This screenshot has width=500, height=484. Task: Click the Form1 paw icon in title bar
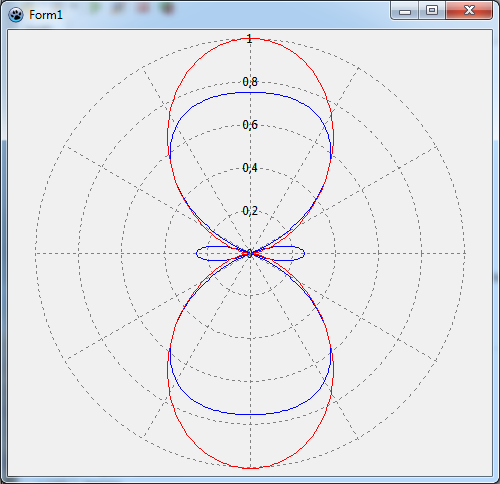coord(16,15)
